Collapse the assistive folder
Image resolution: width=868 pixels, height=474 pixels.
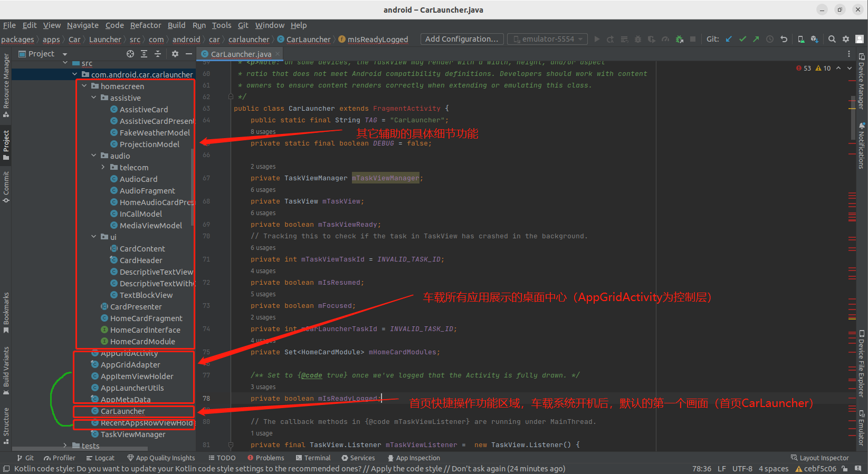pos(93,98)
